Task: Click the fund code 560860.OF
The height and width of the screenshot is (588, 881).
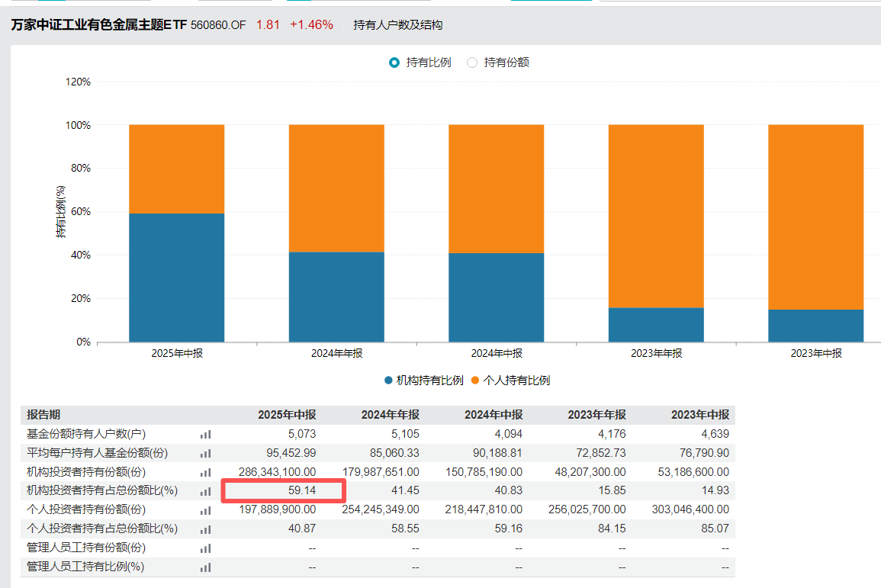Action: tap(220, 25)
